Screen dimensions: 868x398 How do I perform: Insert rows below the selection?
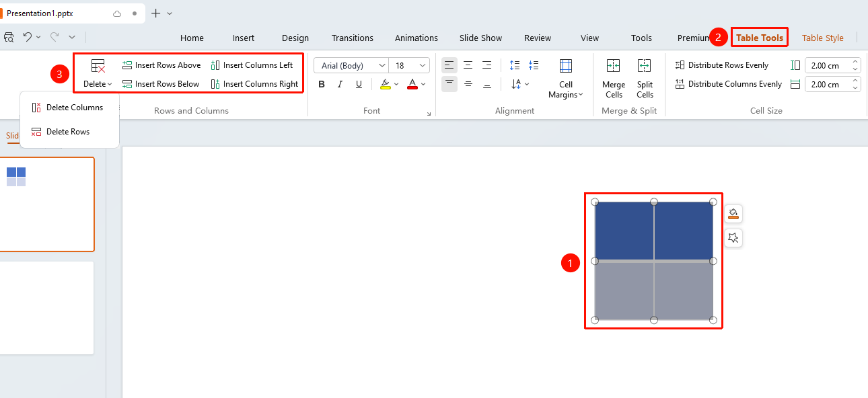tap(161, 84)
